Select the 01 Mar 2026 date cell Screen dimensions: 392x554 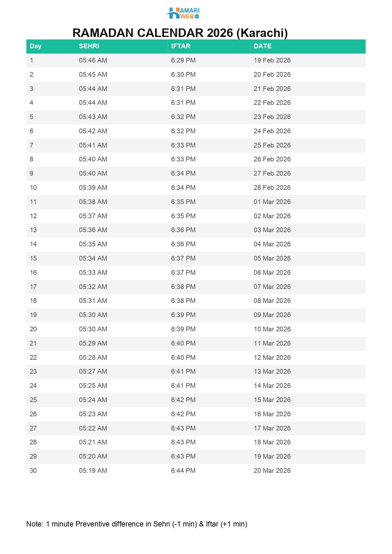272,202
